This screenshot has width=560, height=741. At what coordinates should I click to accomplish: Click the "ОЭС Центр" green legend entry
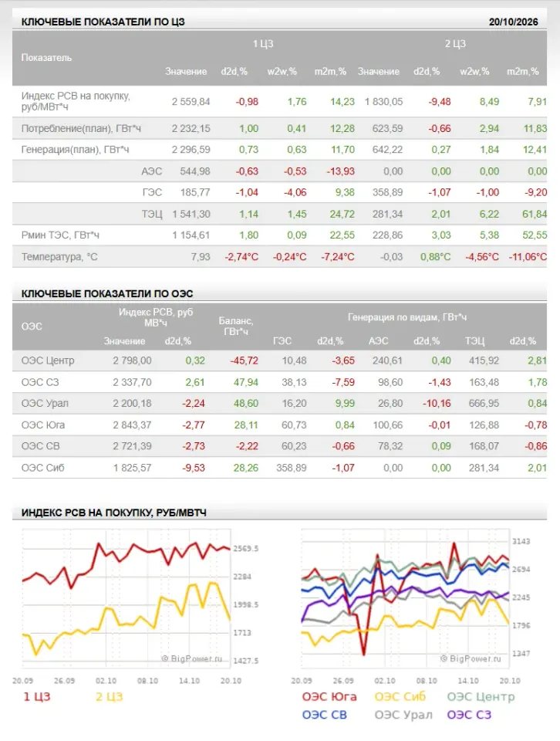tap(481, 696)
